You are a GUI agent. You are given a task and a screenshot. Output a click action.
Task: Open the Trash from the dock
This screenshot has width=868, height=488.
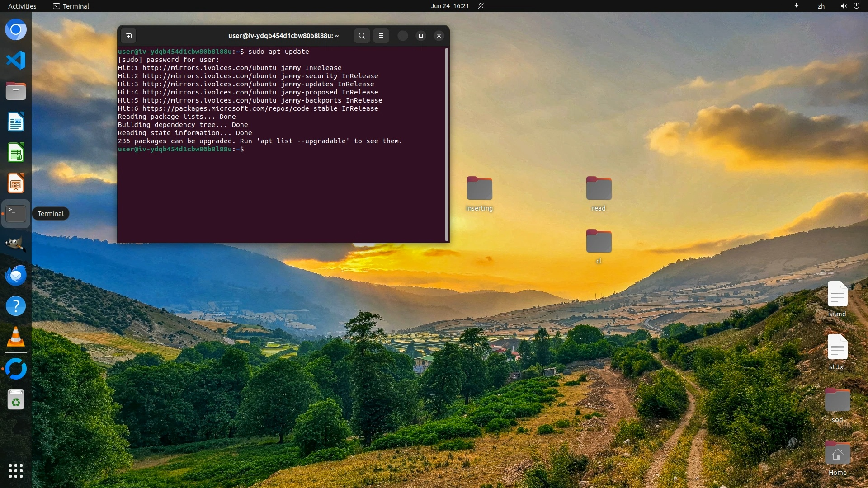click(x=16, y=400)
